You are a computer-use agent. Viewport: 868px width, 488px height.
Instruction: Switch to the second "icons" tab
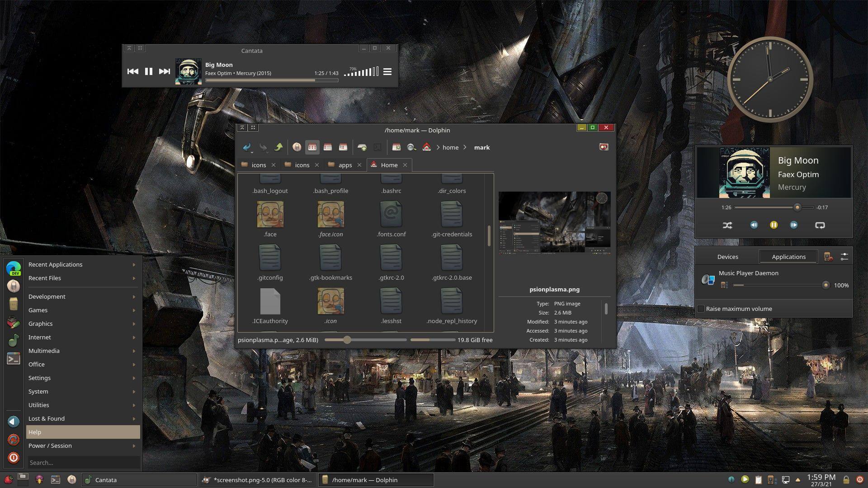(x=302, y=165)
